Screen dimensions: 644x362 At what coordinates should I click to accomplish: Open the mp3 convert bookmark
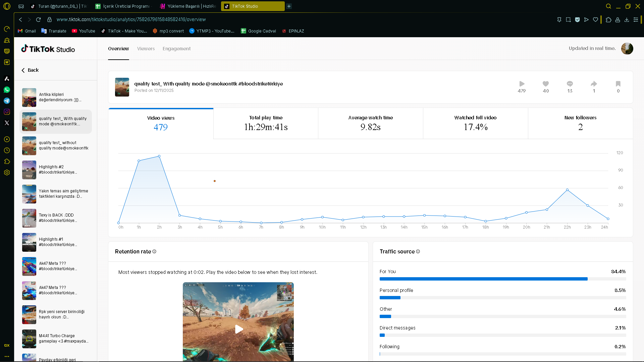(168, 31)
